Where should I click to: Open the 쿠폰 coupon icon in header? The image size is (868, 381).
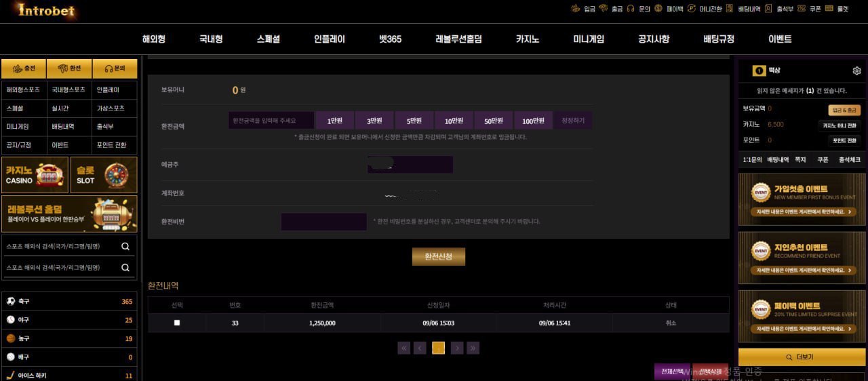(802, 9)
